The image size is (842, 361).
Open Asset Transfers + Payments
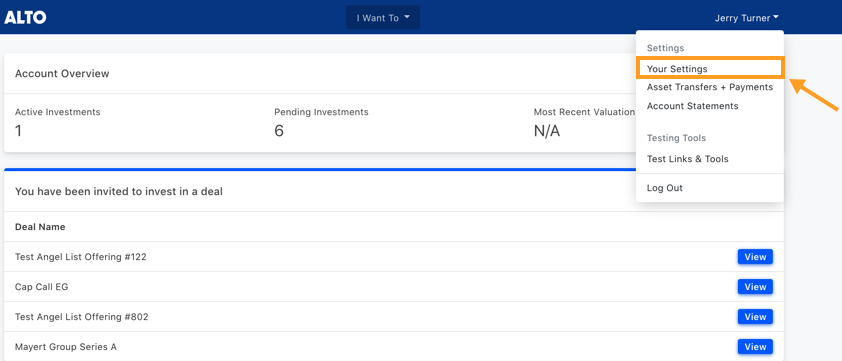[x=709, y=87]
